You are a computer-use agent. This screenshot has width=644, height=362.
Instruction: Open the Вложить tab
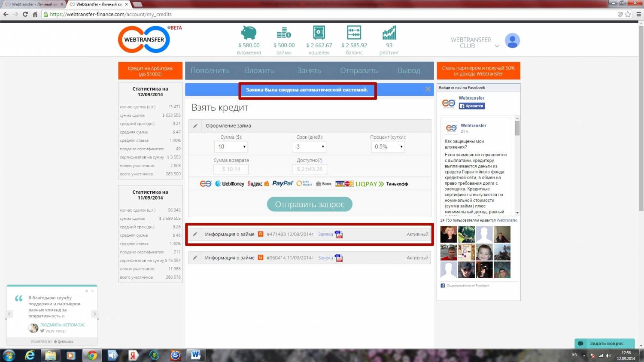click(259, 70)
